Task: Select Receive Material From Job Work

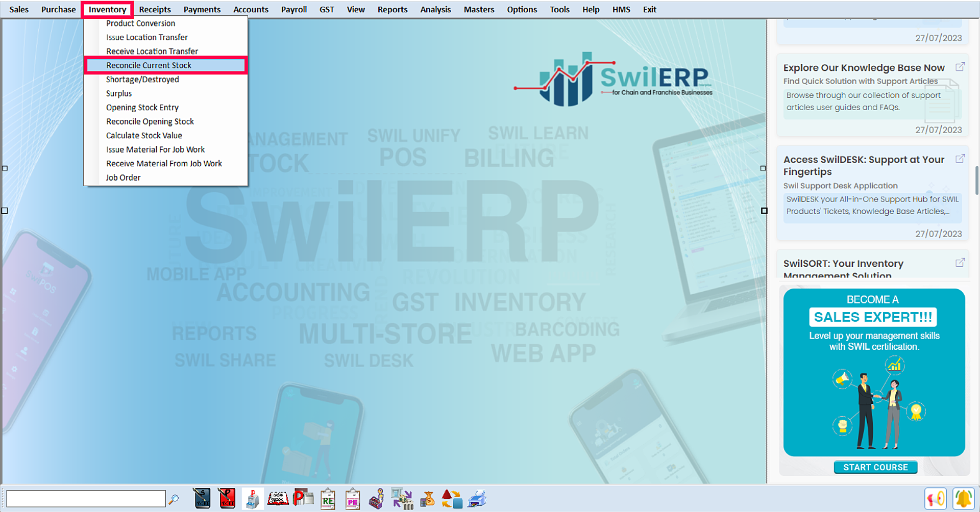Action: 166,164
